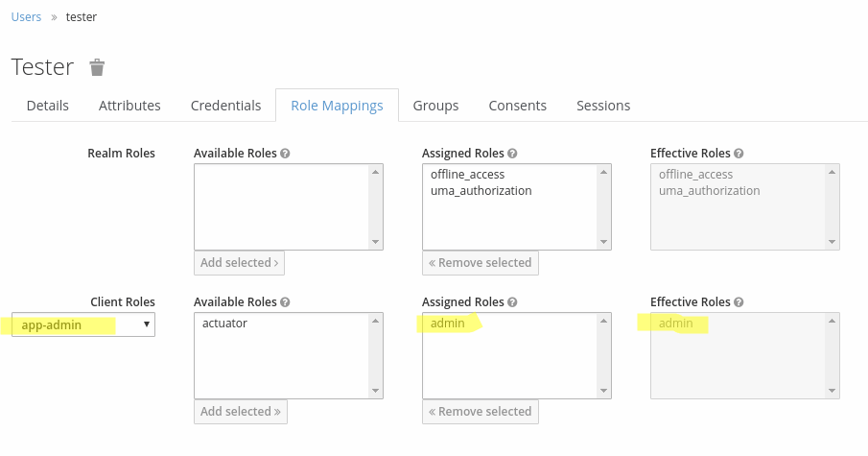The image size is (868, 456).
Task: Click help icon beside Realm Effective Roles
Action: click(739, 154)
